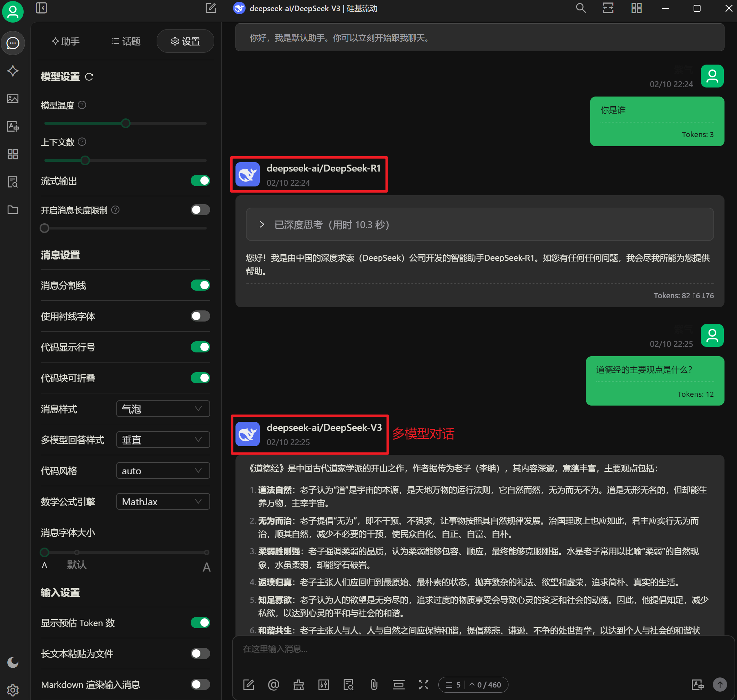Enable Markdown 渲染输入消息 switch
The width and height of the screenshot is (737, 700).
[x=200, y=684]
